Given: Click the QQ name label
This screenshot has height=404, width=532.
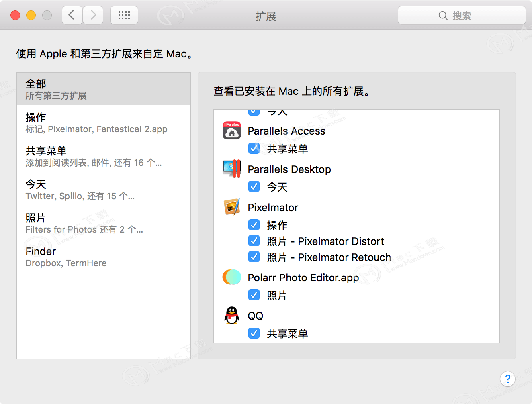Looking at the screenshot, I should coord(255,316).
